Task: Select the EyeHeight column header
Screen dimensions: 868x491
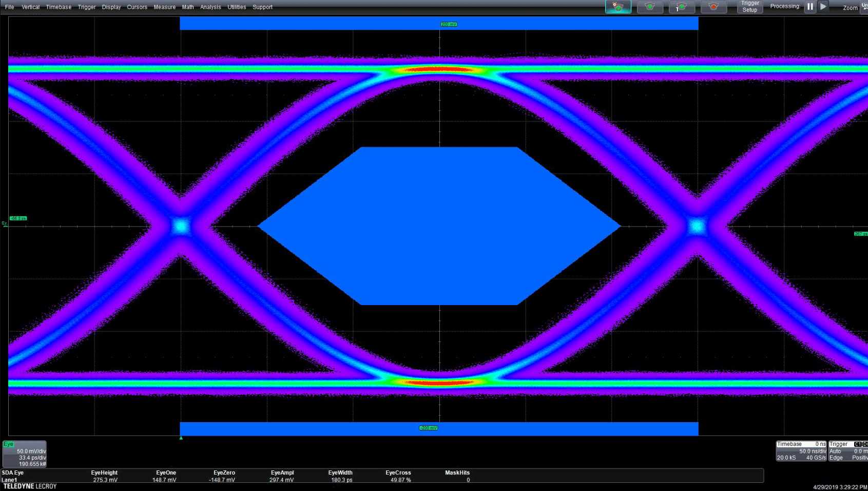Action: pos(104,473)
